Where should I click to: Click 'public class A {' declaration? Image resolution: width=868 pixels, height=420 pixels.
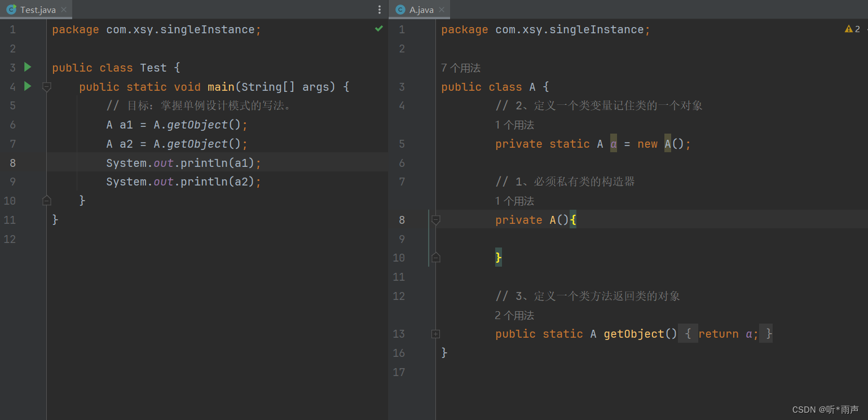click(x=495, y=87)
